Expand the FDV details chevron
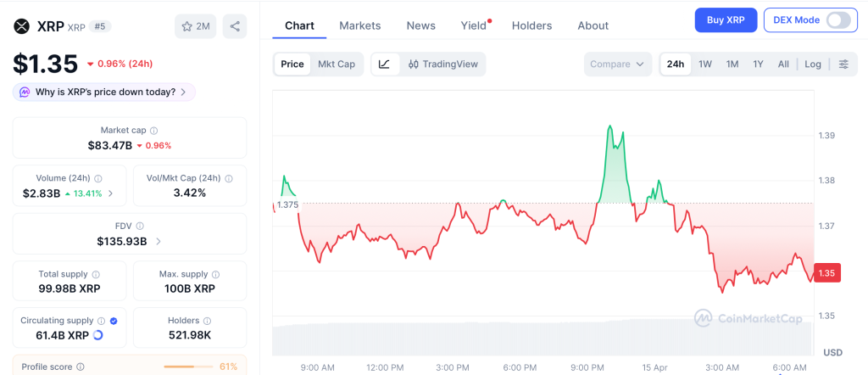This screenshot has width=868, height=375. click(159, 242)
